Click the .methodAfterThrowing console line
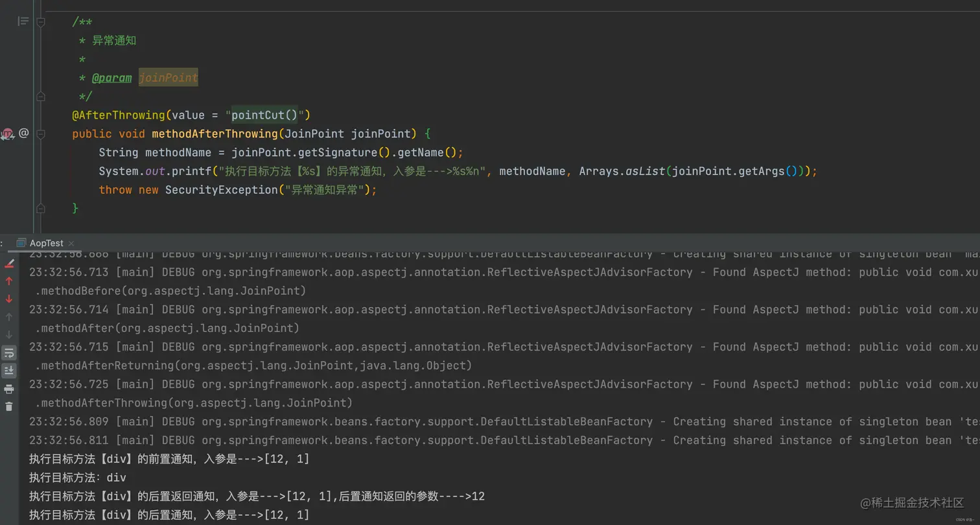980x525 pixels. (194, 403)
